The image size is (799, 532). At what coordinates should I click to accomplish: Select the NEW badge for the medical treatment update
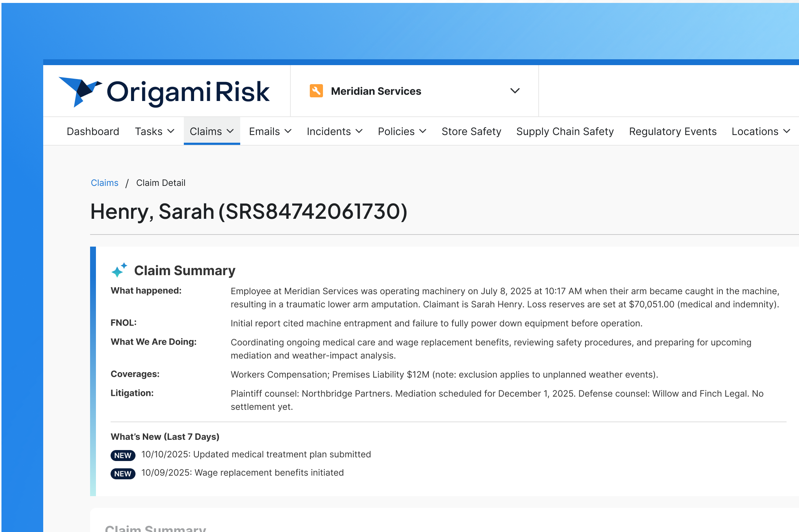(123, 455)
